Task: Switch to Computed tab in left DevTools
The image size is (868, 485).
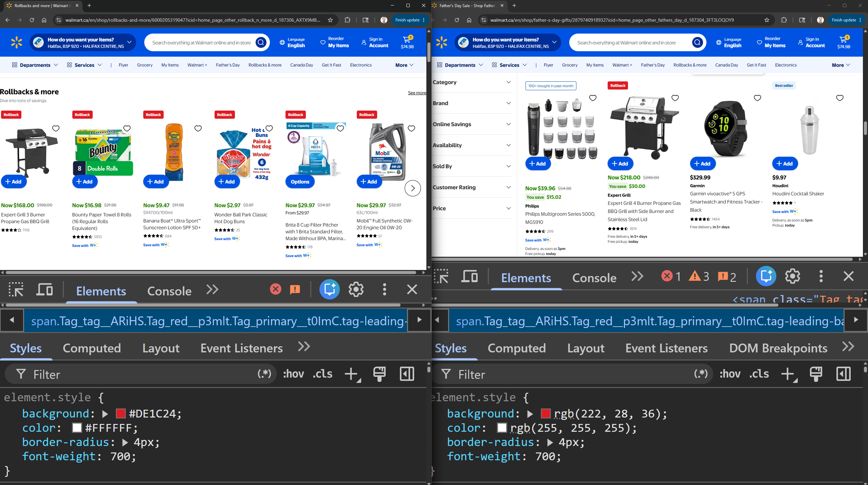Action: (x=92, y=348)
